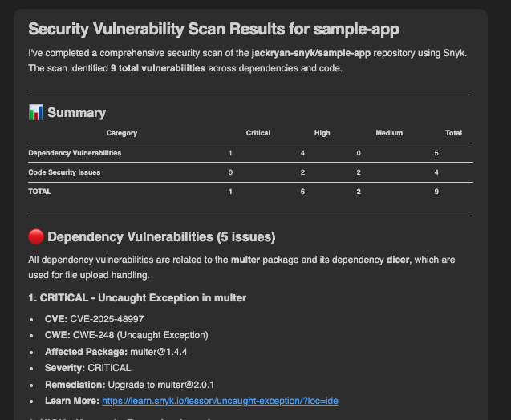Select the Code Security Issues row label

pos(65,172)
